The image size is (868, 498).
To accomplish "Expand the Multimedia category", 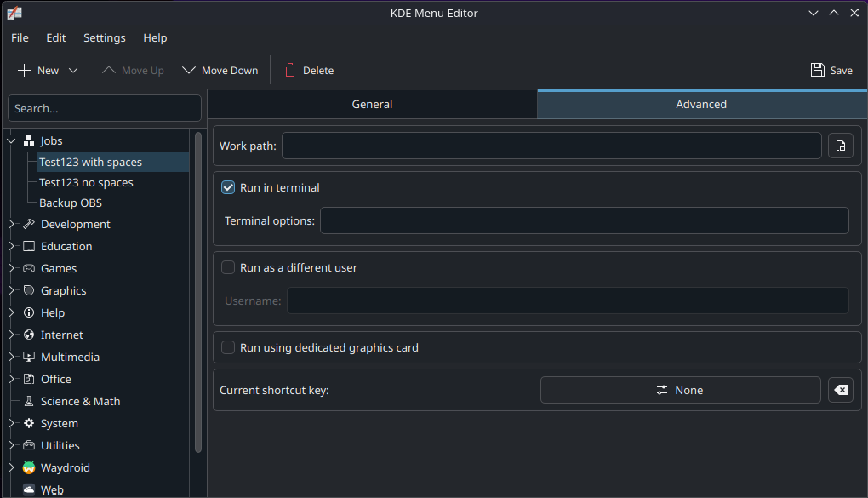I will 11,357.
